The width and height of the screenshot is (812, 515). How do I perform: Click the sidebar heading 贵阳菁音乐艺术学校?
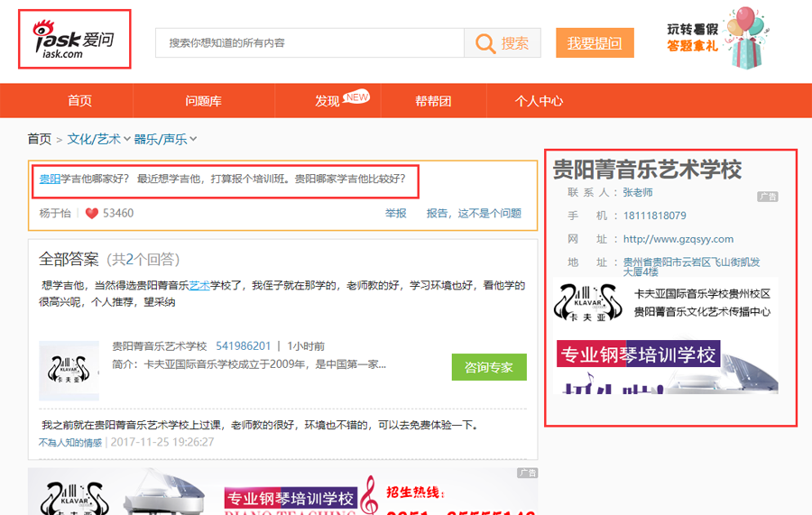(647, 170)
